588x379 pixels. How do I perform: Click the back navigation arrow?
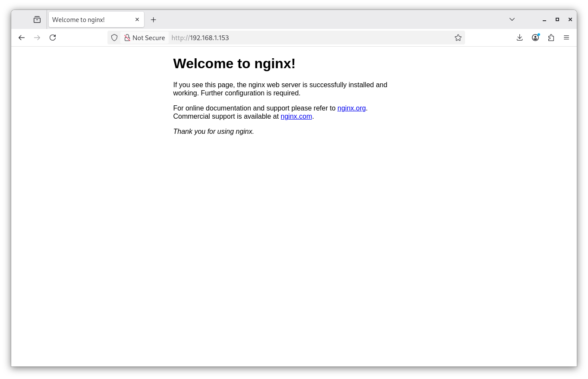pyautogui.click(x=22, y=38)
